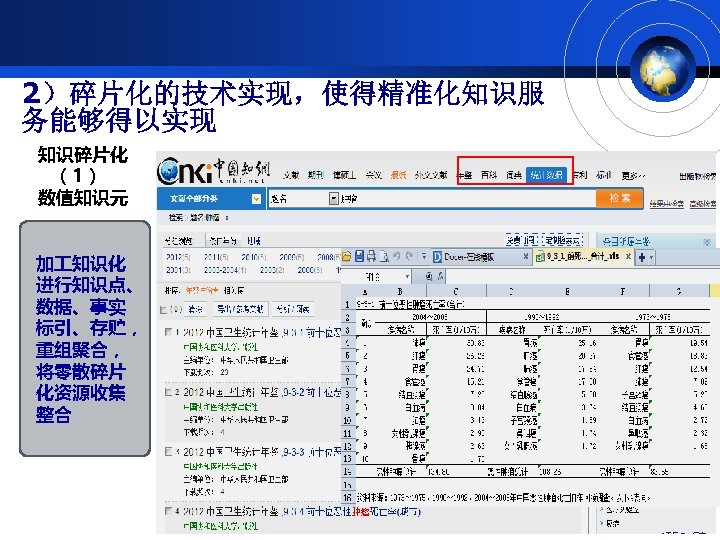Filter results by year 2010(5)
Screen dimensions: 720x540
click(254, 257)
